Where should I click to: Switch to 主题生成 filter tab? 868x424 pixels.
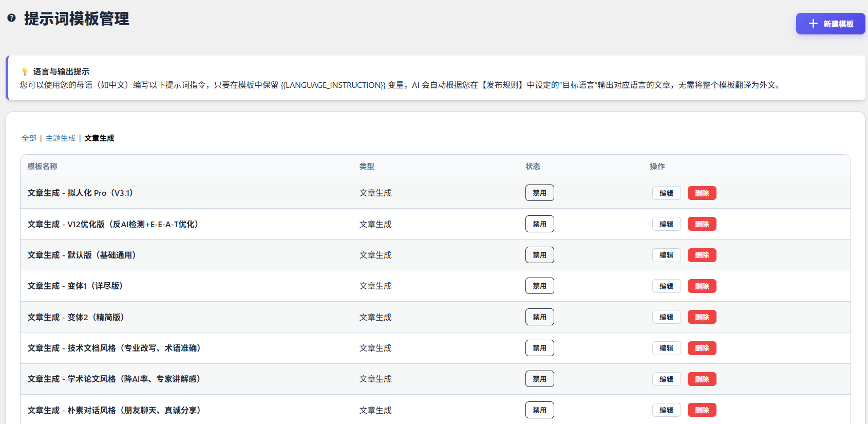coord(60,138)
